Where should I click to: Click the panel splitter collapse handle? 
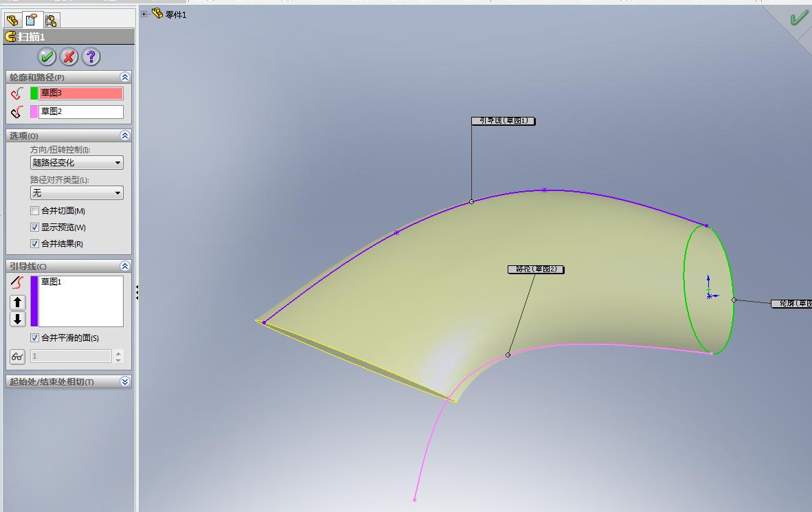coord(137,292)
